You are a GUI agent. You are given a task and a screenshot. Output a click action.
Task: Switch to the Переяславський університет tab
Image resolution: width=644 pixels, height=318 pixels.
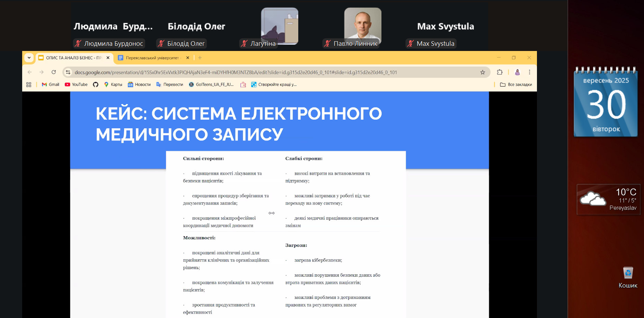pyautogui.click(x=152, y=58)
